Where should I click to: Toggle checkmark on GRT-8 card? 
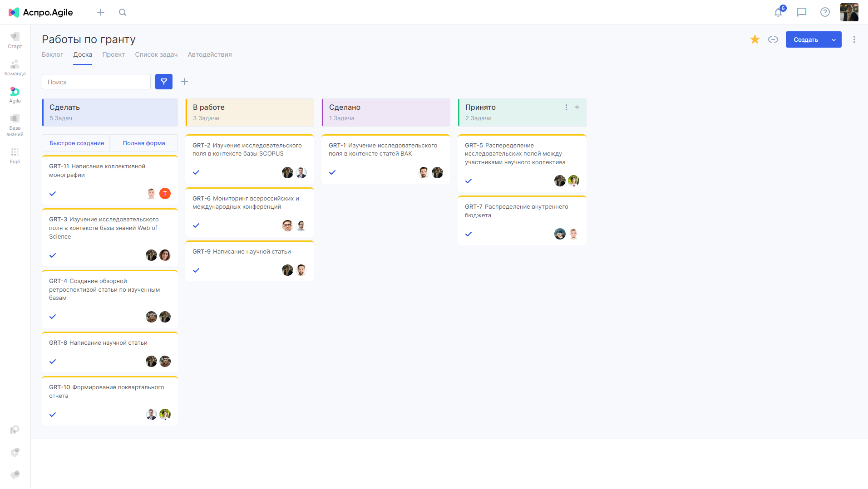point(53,362)
